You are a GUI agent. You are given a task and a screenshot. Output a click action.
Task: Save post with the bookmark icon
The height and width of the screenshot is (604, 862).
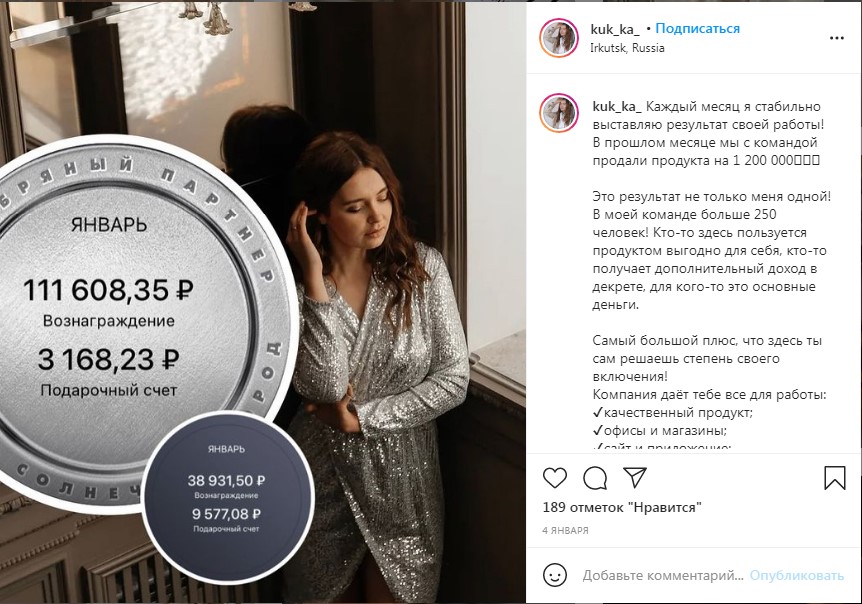click(x=835, y=478)
